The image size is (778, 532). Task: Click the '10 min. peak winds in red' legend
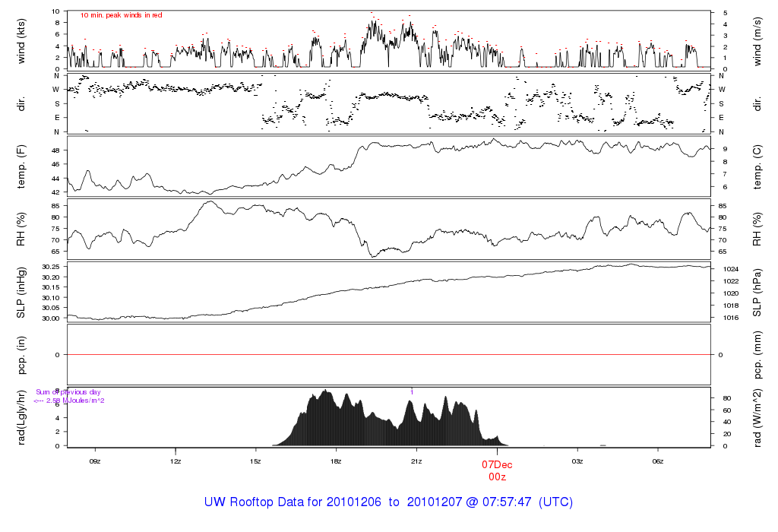(x=121, y=15)
